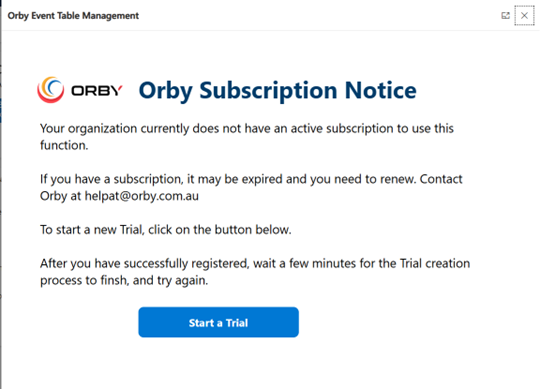The image size is (540, 389).
Task: Click the 'If you have a subscription' sentence
Action: (251, 187)
